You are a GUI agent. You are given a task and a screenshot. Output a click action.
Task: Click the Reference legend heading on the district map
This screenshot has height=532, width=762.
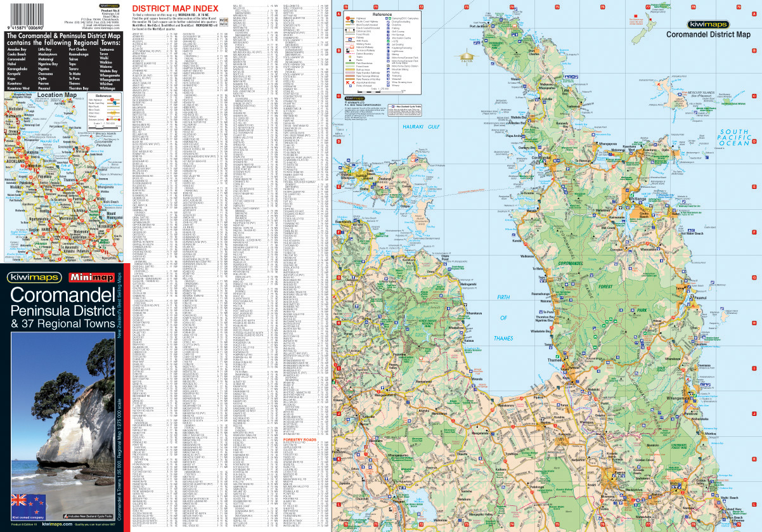point(382,14)
